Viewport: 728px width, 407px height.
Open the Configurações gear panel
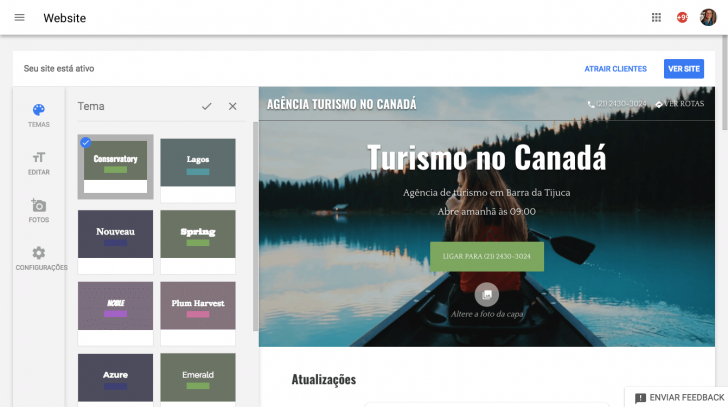point(40,258)
